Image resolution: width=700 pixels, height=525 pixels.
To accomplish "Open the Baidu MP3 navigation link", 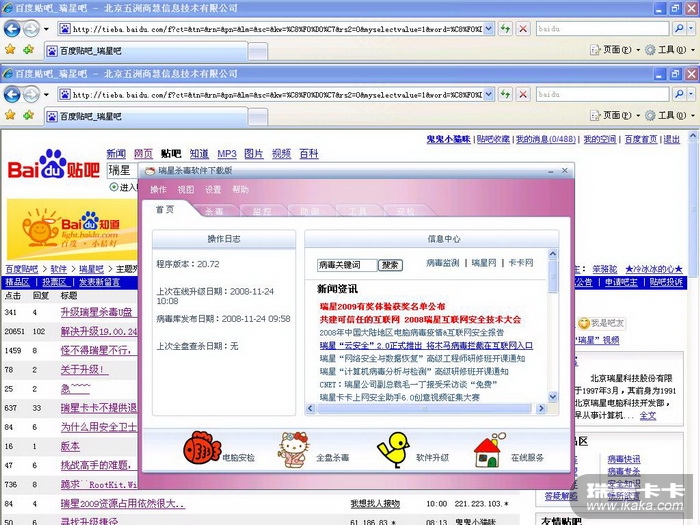I will pos(227,154).
